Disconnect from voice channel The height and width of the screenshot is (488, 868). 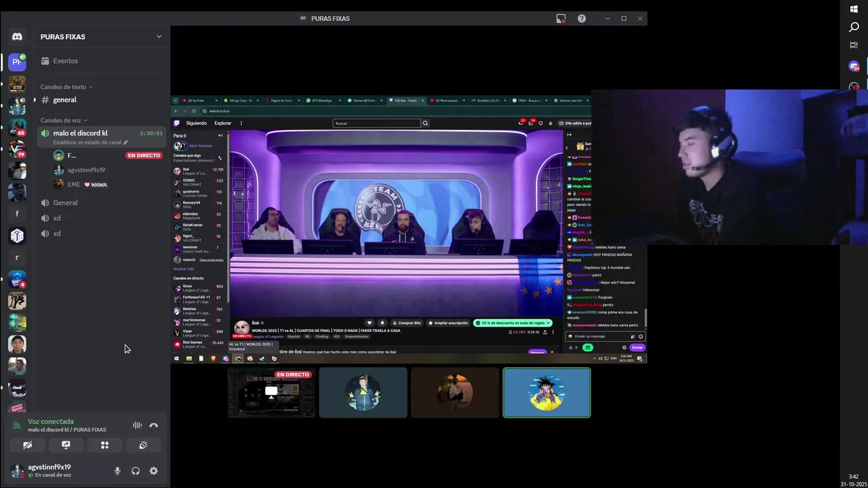pos(154,426)
